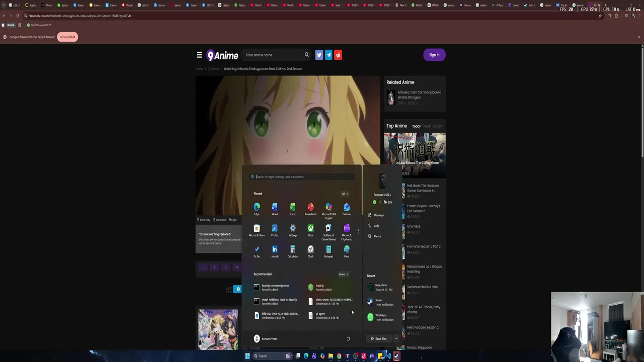Open the 9Anime hamburger menu
The height and width of the screenshot is (362, 644).
tap(199, 55)
